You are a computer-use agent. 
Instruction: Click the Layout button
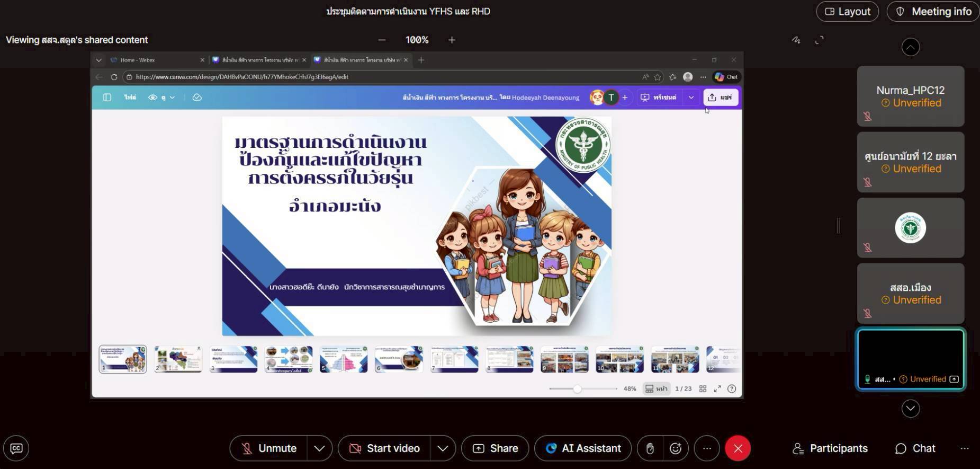tap(847, 12)
